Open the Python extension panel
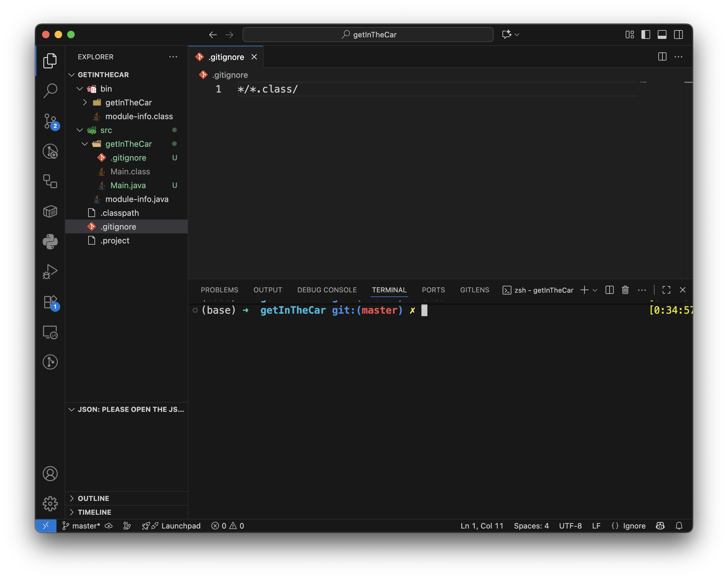 click(x=50, y=242)
